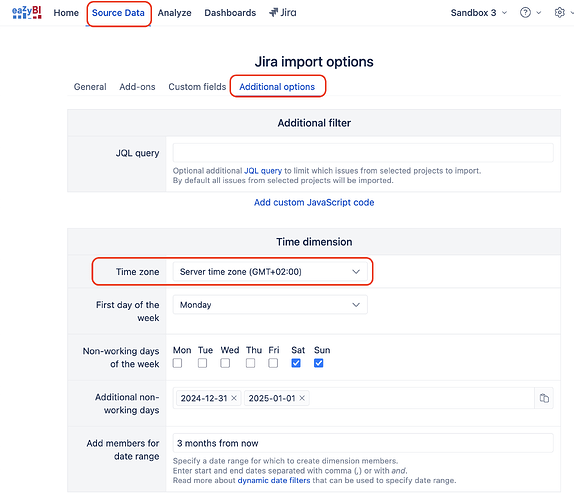Uncheck the Sun non-working day checkbox
Screen dimensions: 574x500
pos(318,363)
